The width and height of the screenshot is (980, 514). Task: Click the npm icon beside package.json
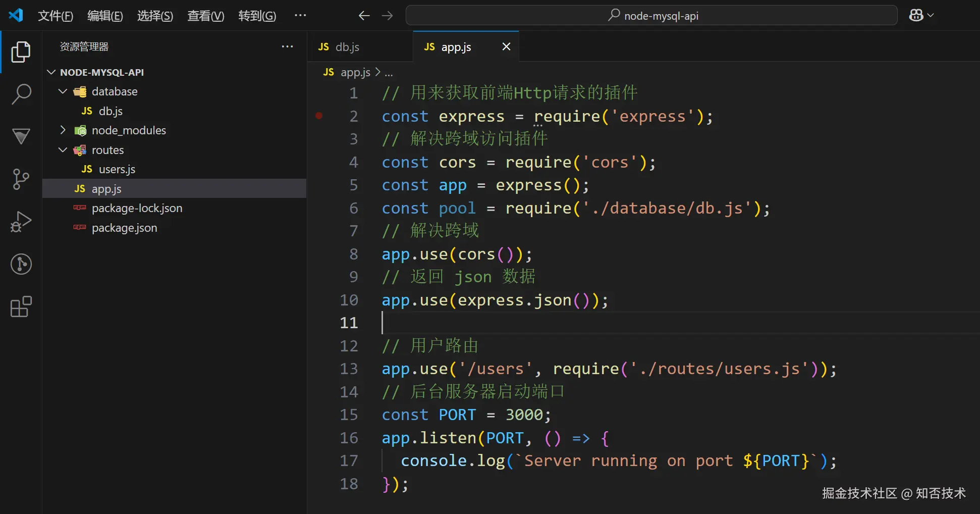coord(80,227)
